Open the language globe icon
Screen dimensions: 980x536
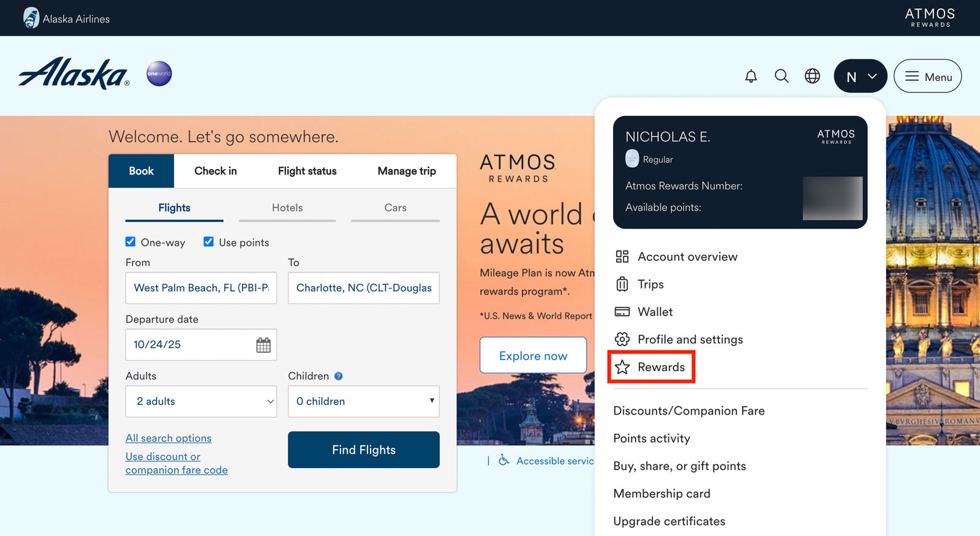812,76
